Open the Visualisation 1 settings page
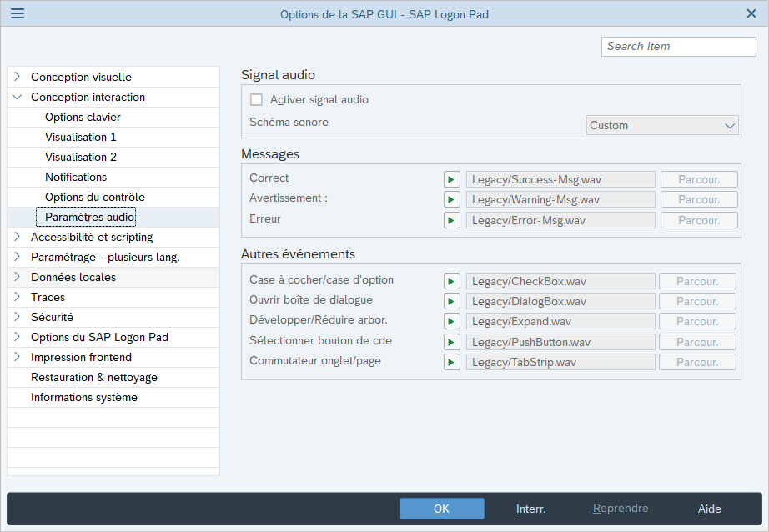 (x=81, y=138)
